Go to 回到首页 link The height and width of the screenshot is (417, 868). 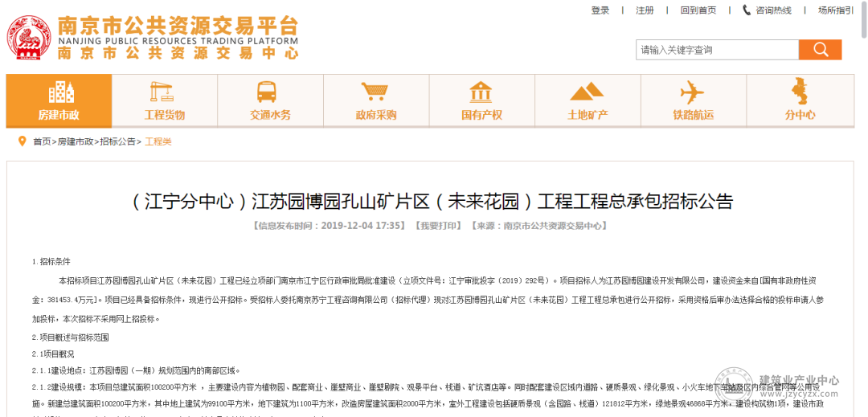(698, 10)
